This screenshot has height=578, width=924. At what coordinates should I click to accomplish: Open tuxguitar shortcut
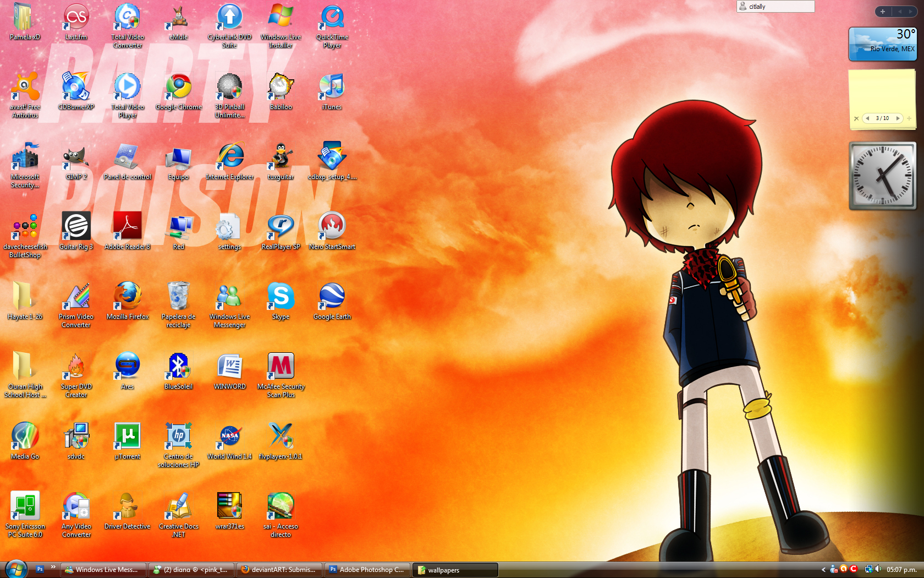(x=280, y=161)
